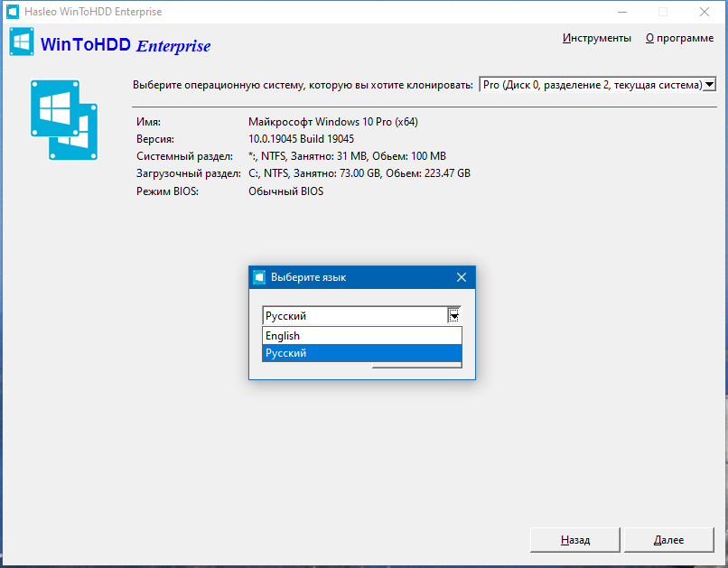Open the language combo box dropdown arrow

pos(454,315)
